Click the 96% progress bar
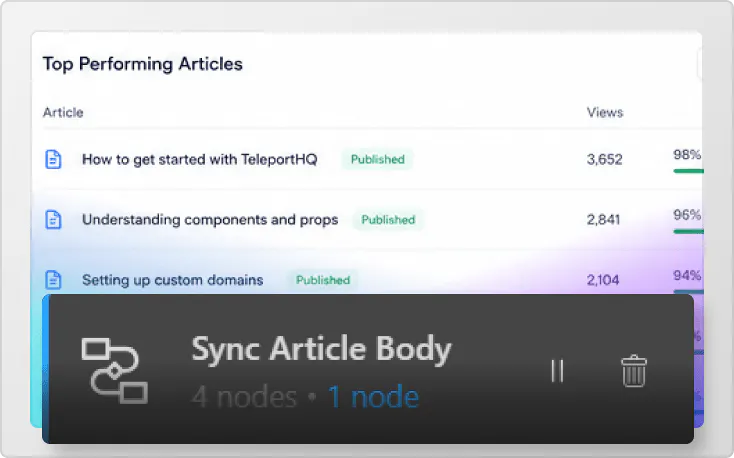This screenshot has width=734, height=458. click(x=688, y=231)
